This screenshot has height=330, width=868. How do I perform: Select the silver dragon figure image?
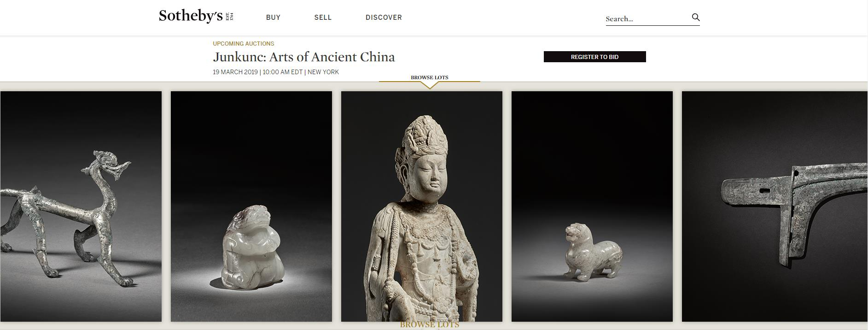pyautogui.click(x=81, y=206)
